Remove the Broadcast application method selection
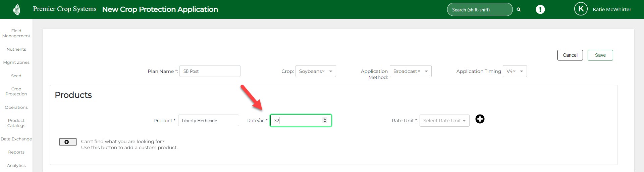This screenshot has width=644, height=172. (419, 71)
